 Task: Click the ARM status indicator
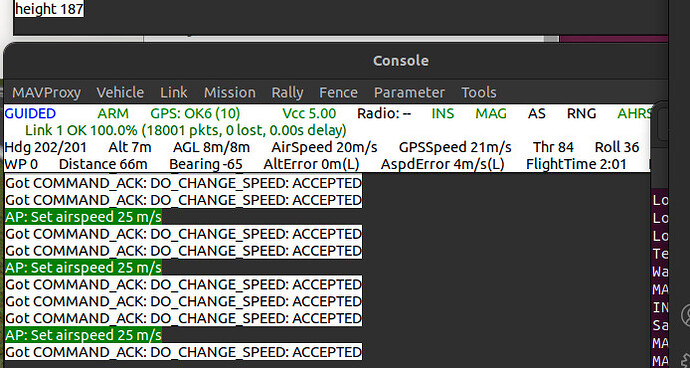tap(113, 114)
